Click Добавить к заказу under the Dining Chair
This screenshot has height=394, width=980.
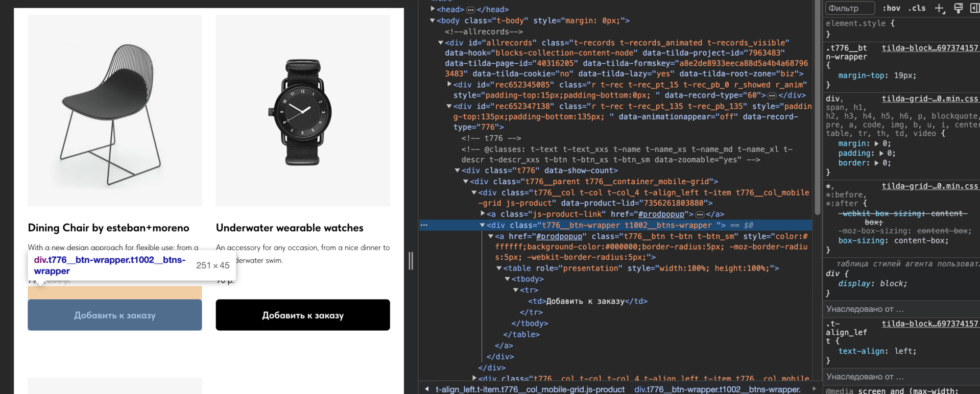[x=115, y=315]
